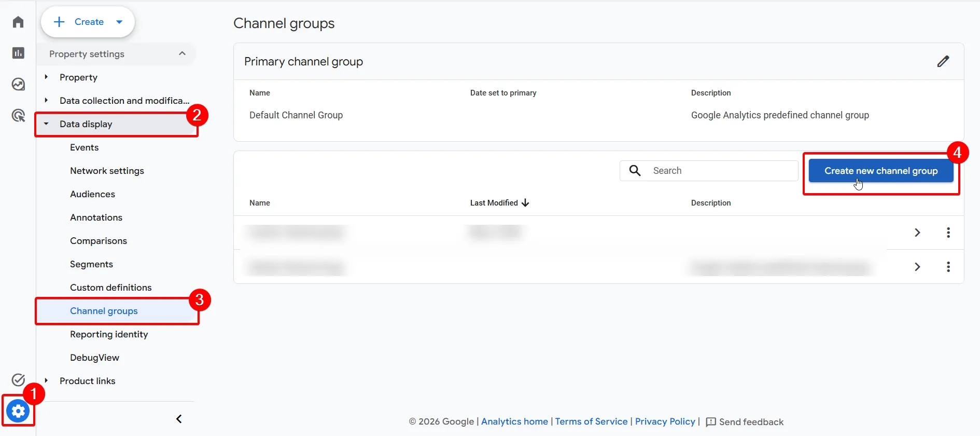Open Reporting identity menu item
Screen dimensions: 980x436
coord(109,334)
